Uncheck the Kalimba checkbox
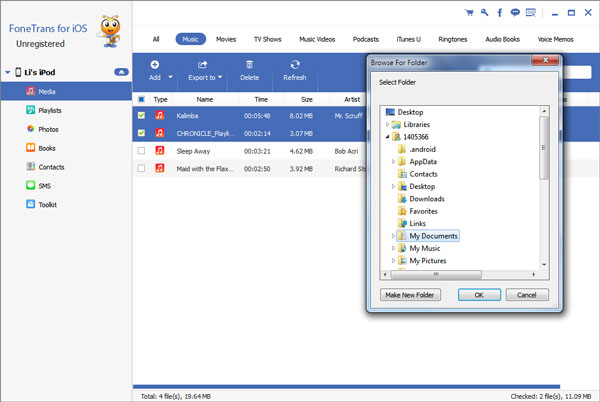Screen dimensions: 600x402 point(141,115)
